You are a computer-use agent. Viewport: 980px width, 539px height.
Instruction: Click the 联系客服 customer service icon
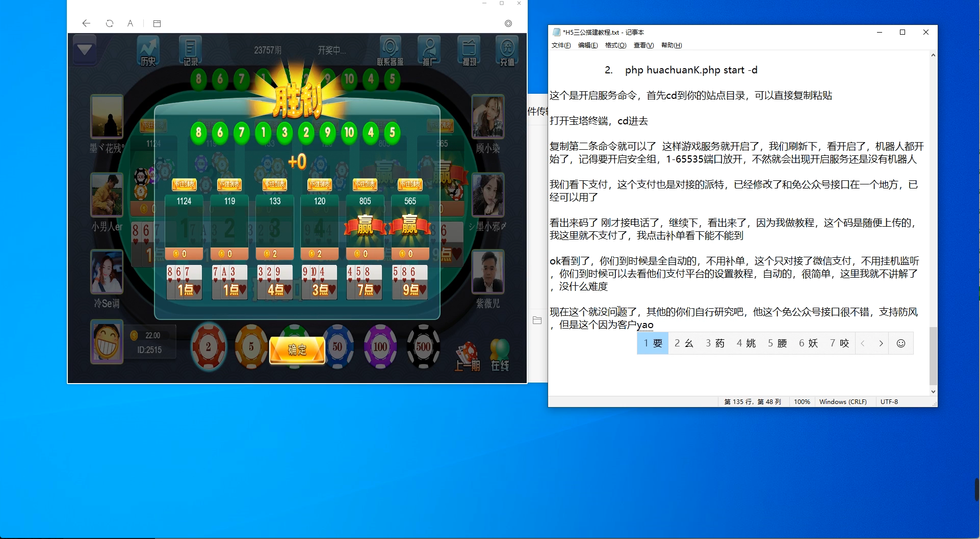[390, 51]
